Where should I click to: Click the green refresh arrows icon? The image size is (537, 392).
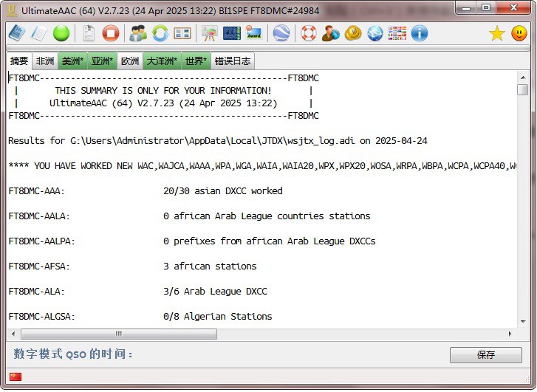[160, 33]
